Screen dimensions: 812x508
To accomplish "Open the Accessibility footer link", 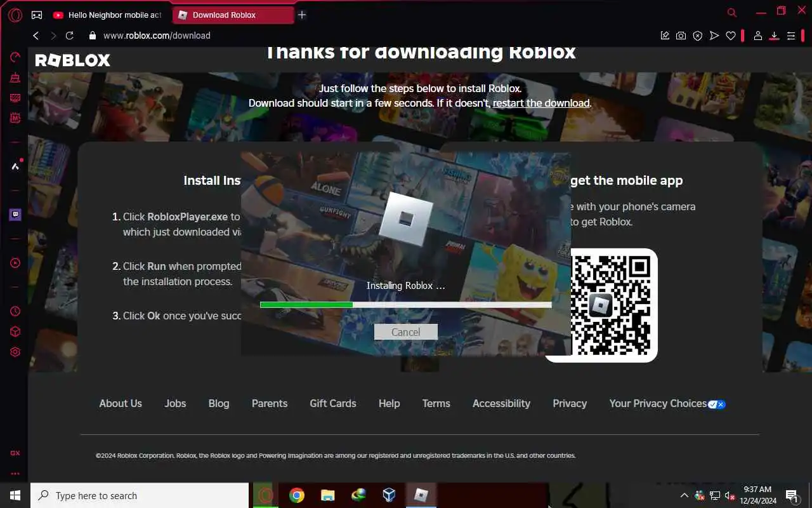I will click(501, 403).
